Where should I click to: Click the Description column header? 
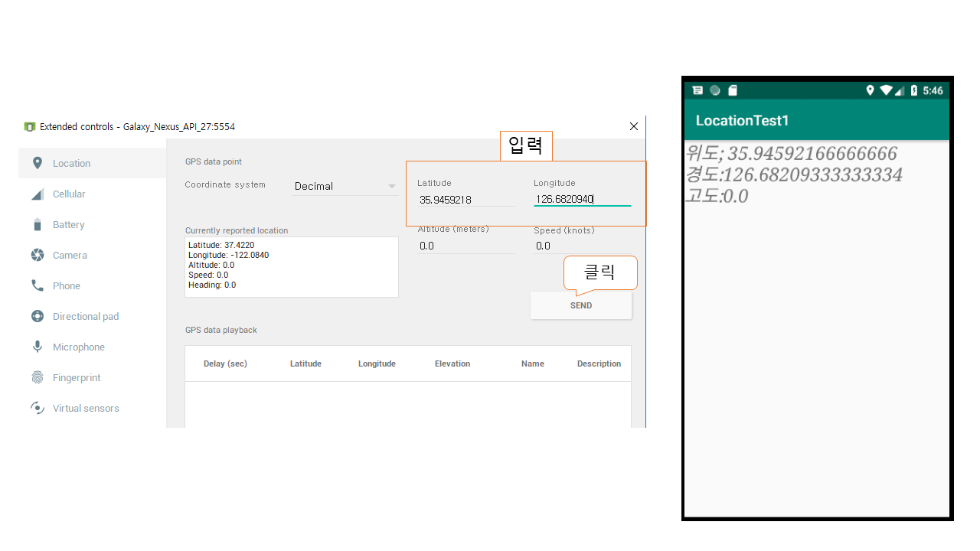point(599,364)
